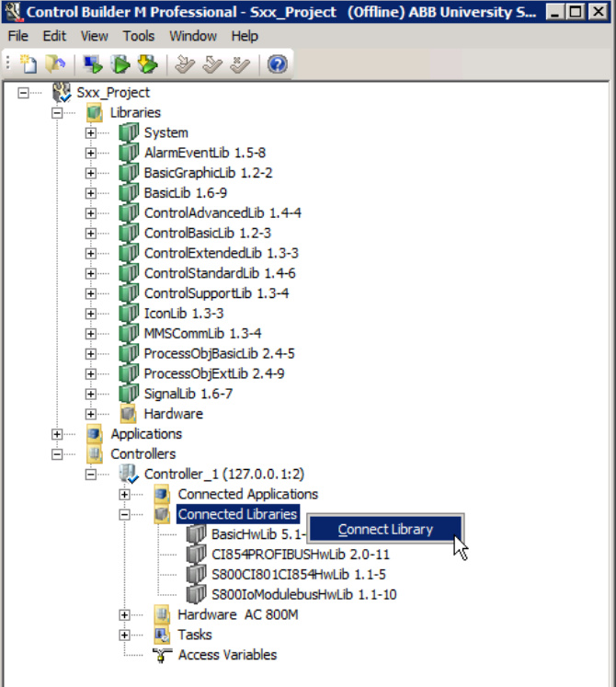Expand the Hardware AC 800M node

point(124,614)
